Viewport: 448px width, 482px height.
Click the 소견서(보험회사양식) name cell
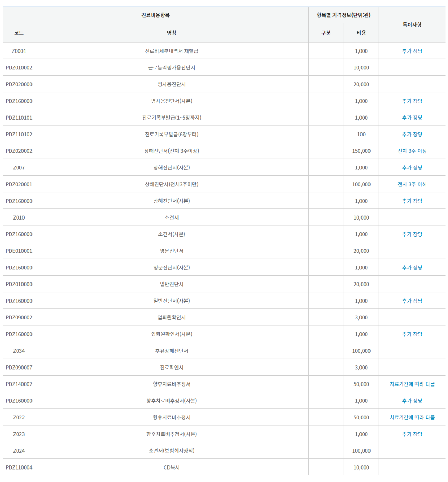point(172,451)
